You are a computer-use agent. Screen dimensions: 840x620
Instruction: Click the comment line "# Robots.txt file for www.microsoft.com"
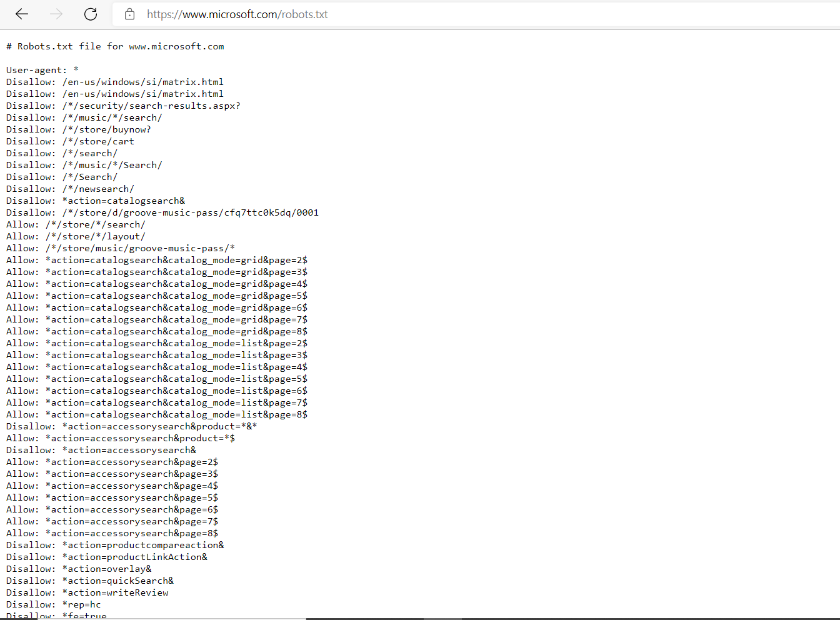click(115, 46)
